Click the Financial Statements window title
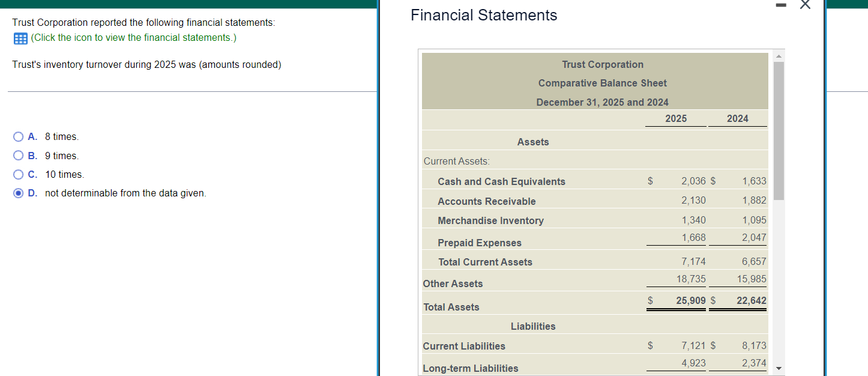This screenshot has height=376, width=868. click(483, 15)
